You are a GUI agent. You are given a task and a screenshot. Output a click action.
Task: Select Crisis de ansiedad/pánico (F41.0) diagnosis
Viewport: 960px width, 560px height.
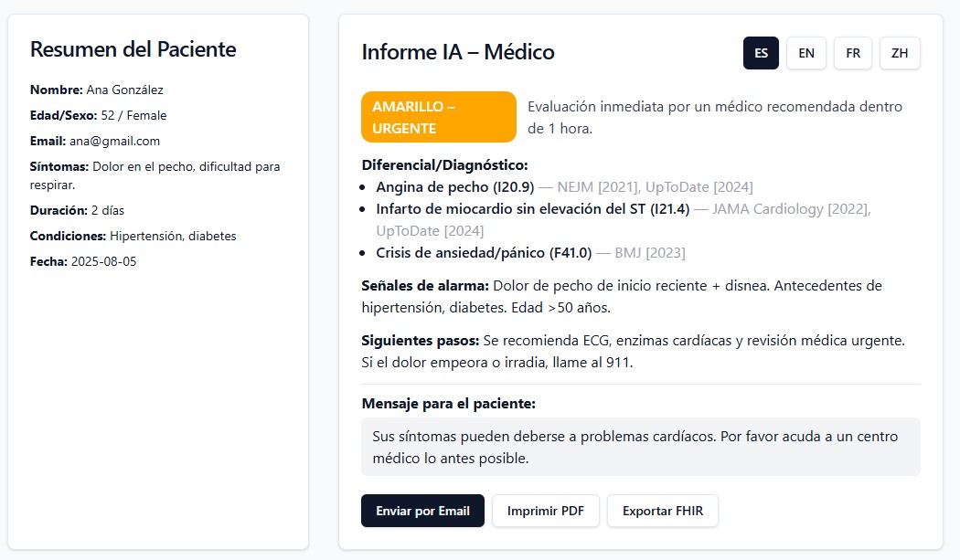click(x=484, y=253)
